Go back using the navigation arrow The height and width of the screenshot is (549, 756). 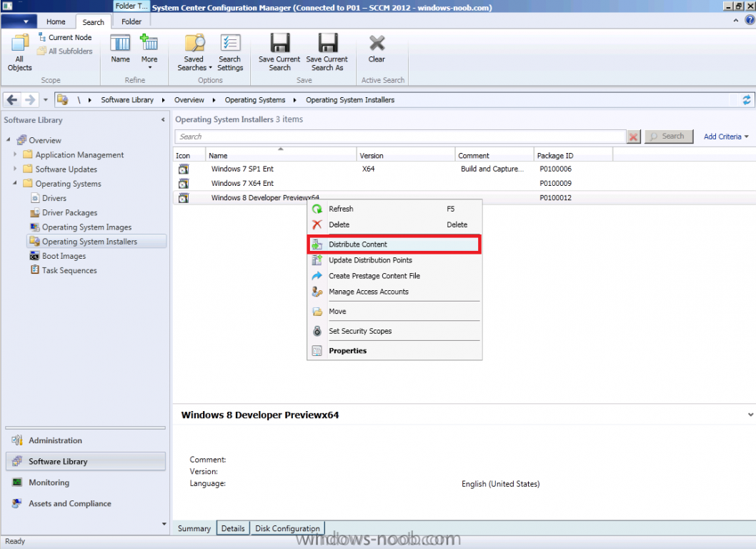12,100
